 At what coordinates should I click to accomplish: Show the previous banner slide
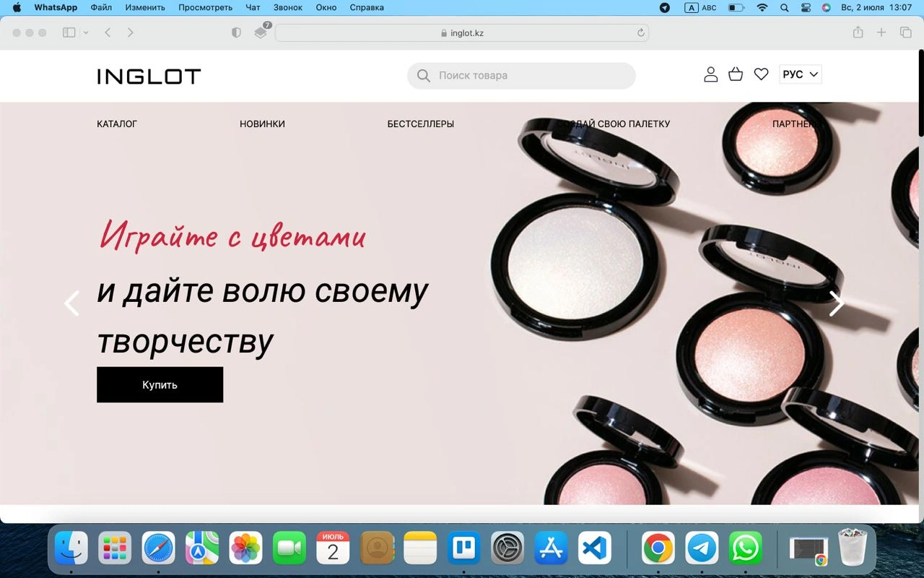coord(71,303)
